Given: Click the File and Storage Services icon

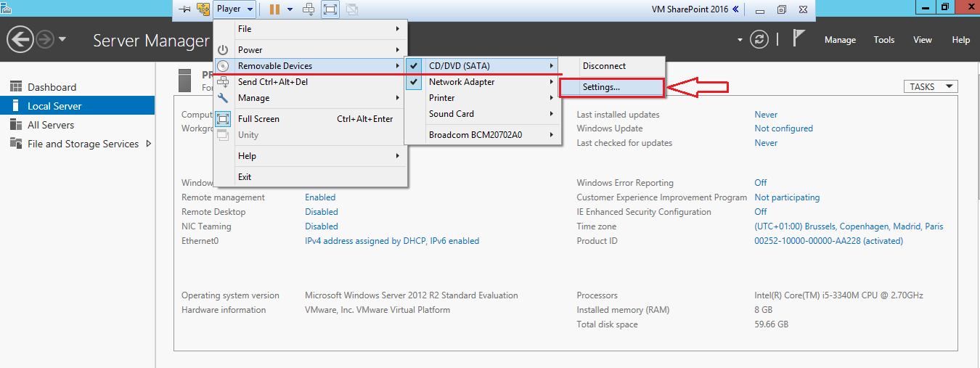Looking at the screenshot, I should [16, 144].
